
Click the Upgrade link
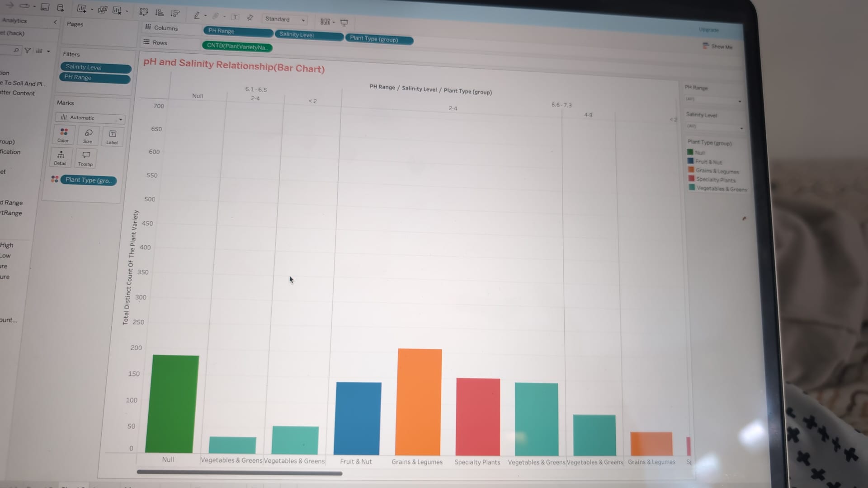708,30
